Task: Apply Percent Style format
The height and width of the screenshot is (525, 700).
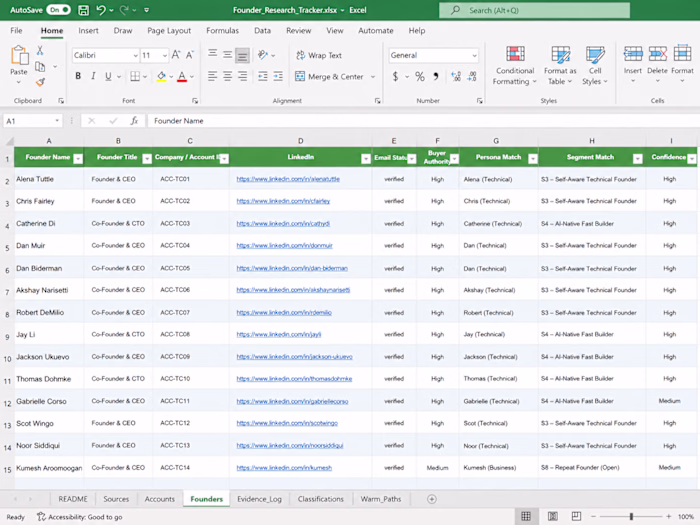Action: pos(420,76)
